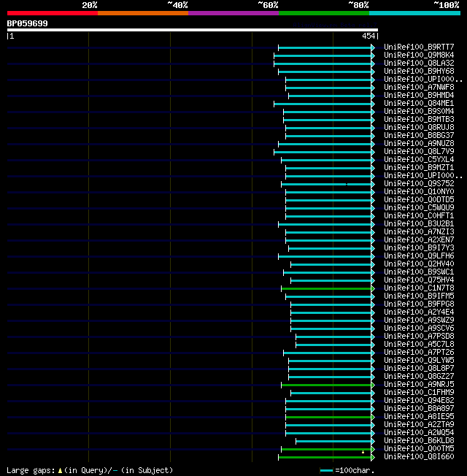Image resolution: width=467 pixels, height=476 pixels.
Task: Select the UniRef100_Q10NY0 label
Action: coord(419,192)
